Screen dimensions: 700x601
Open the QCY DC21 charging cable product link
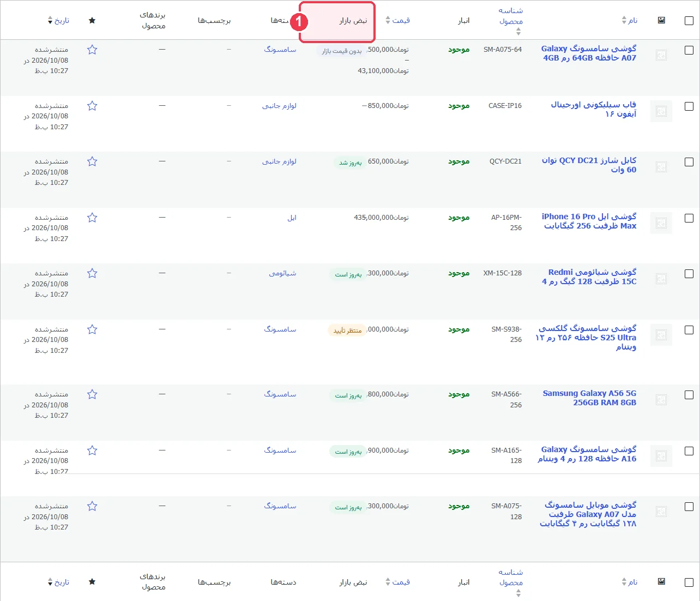589,165
